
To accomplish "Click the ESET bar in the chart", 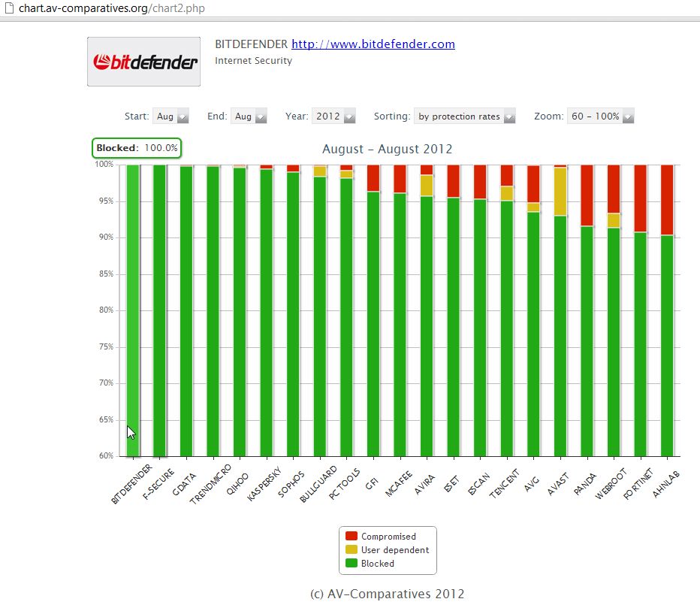I will coord(454,310).
